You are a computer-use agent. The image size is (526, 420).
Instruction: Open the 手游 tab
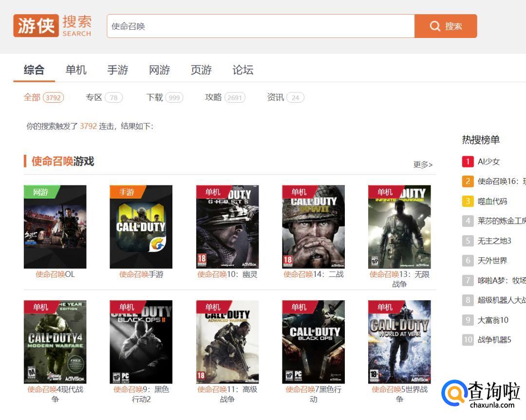tap(118, 70)
